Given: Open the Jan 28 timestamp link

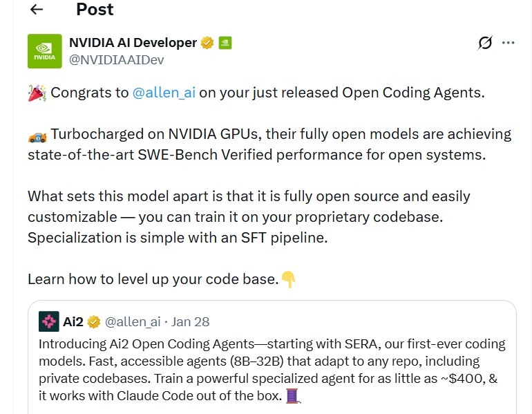Looking at the screenshot, I should pyautogui.click(x=190, y=321).
